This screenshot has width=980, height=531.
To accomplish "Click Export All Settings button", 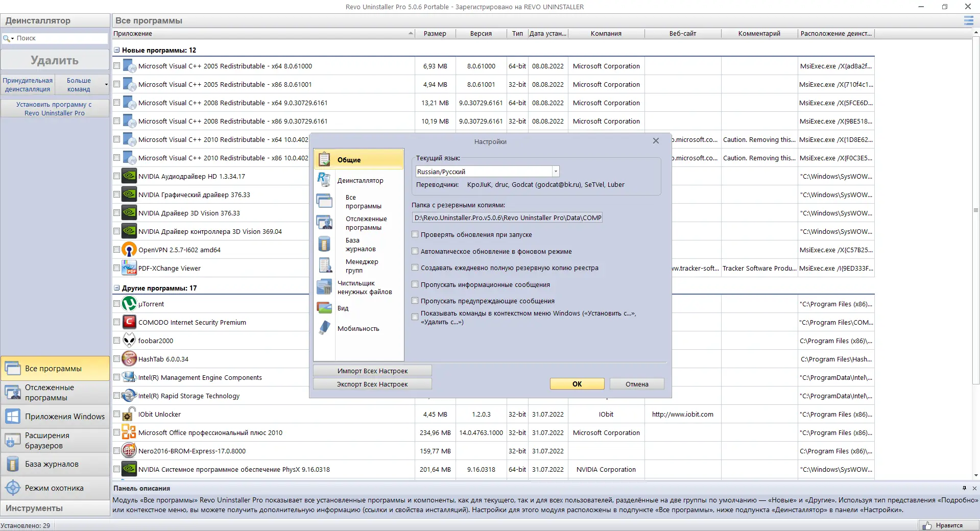I will 372,384.
